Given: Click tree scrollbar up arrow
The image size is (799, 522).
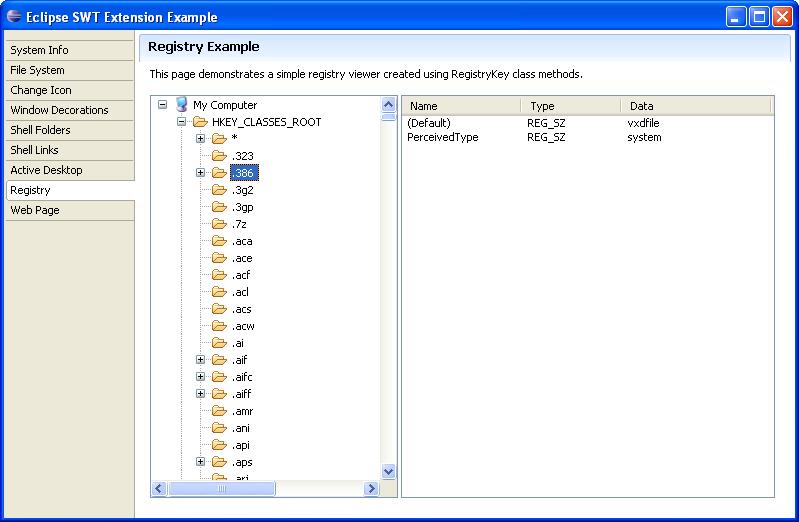Looking at the screenshot, I should click(x=388, y=105).
